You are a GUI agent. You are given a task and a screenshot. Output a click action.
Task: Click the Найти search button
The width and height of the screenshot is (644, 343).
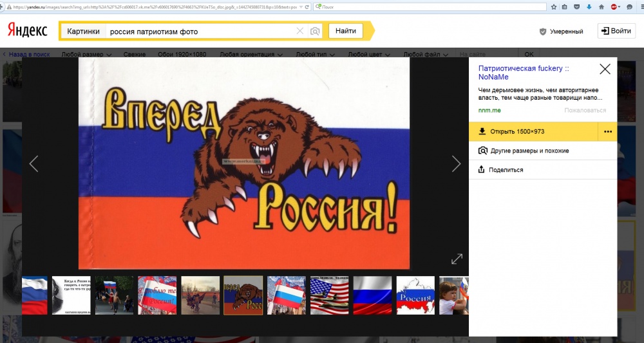coord(346,31)
